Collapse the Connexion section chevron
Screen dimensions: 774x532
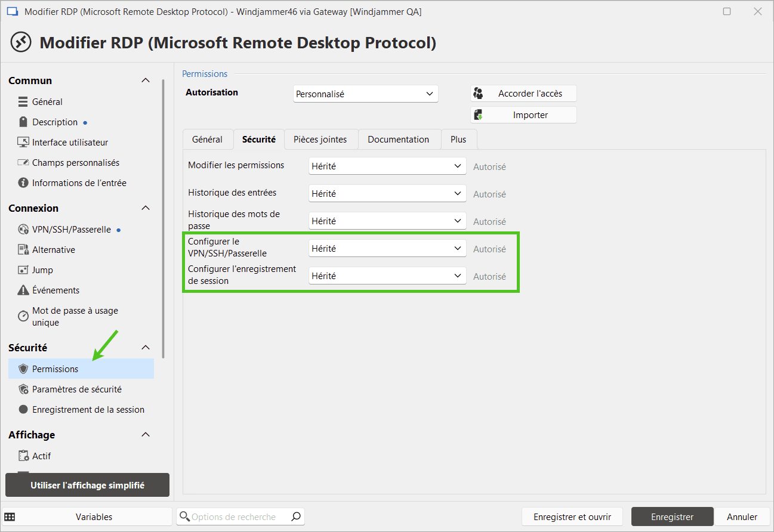coord(145,208)
